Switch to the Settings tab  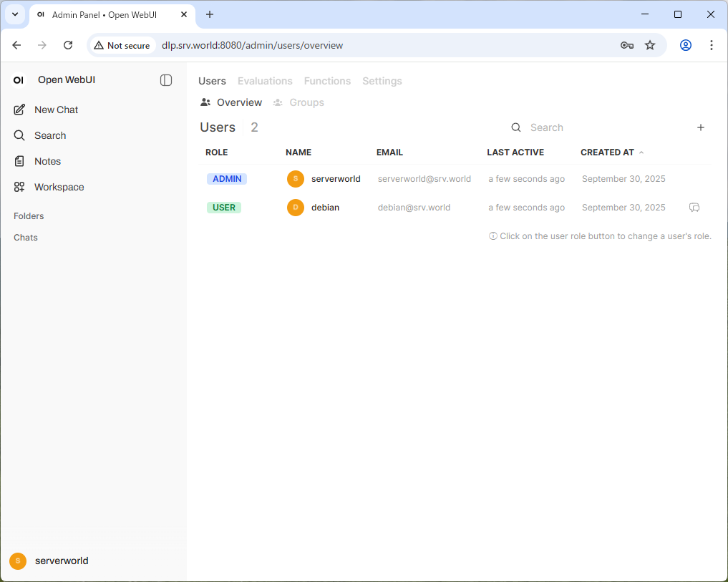click(x=382, y=81)
